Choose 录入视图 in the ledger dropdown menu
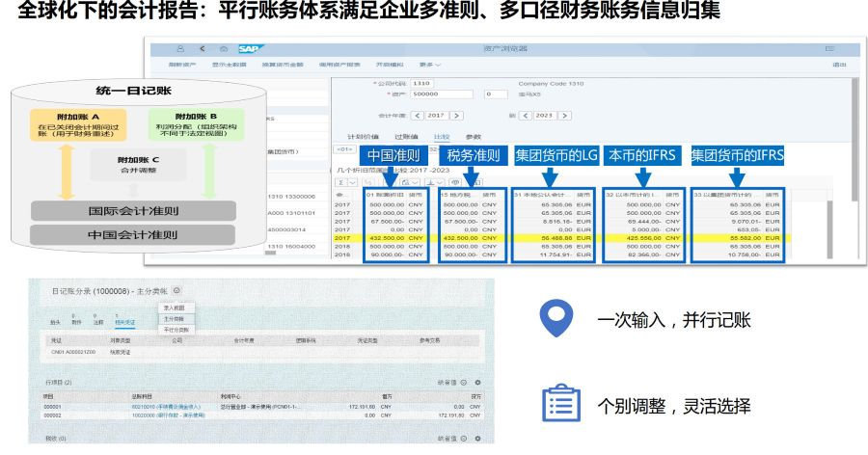Screen dimensions: 868x455 coord(175,308)
